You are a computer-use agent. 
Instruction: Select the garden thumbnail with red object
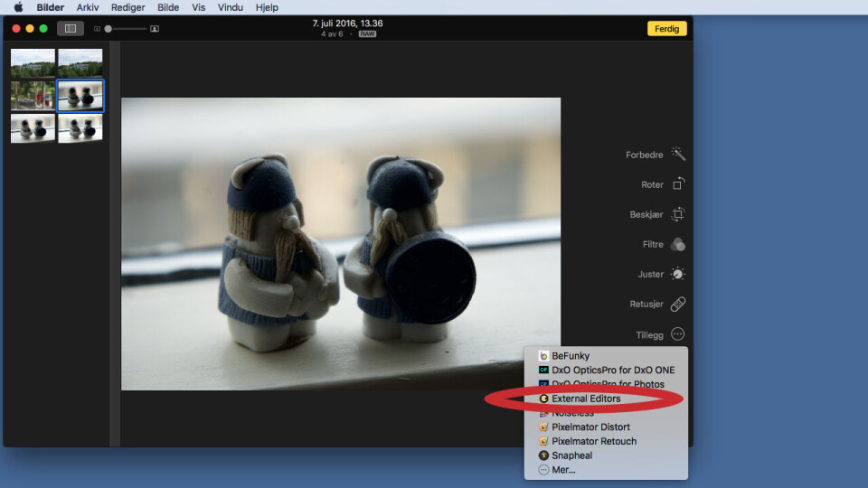33,96
